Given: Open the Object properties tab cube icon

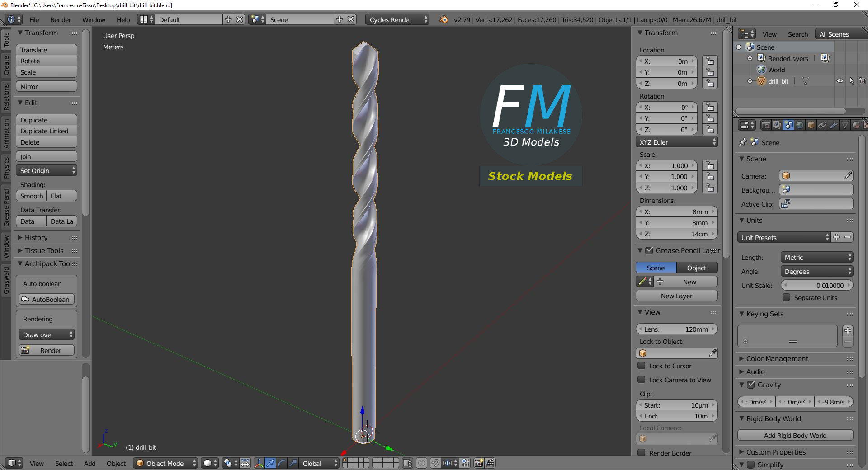Looking at the screenshot, I should 811,125.
